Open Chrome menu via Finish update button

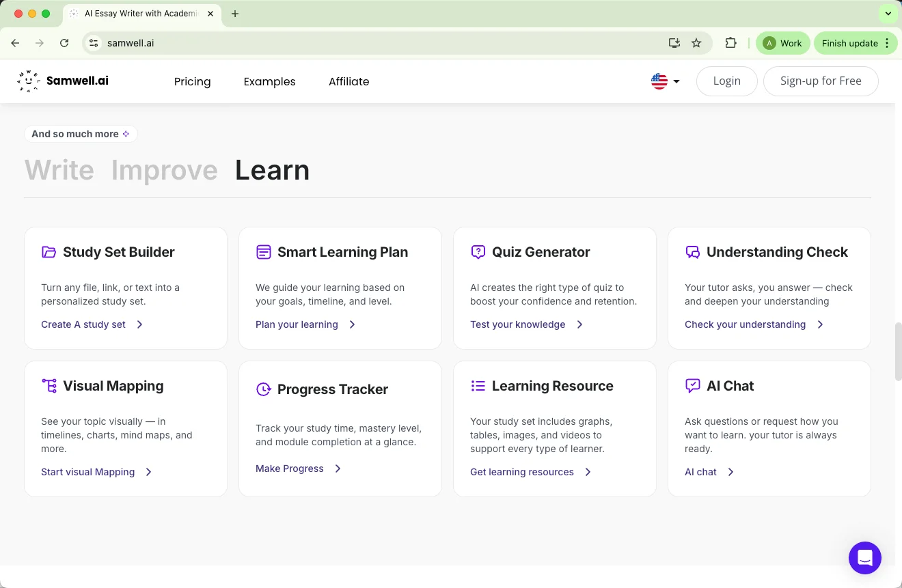tap(854, 43)
